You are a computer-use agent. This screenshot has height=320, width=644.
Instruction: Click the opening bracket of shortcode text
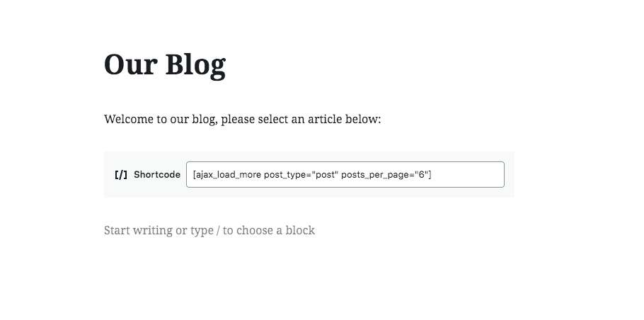point(195,175)
